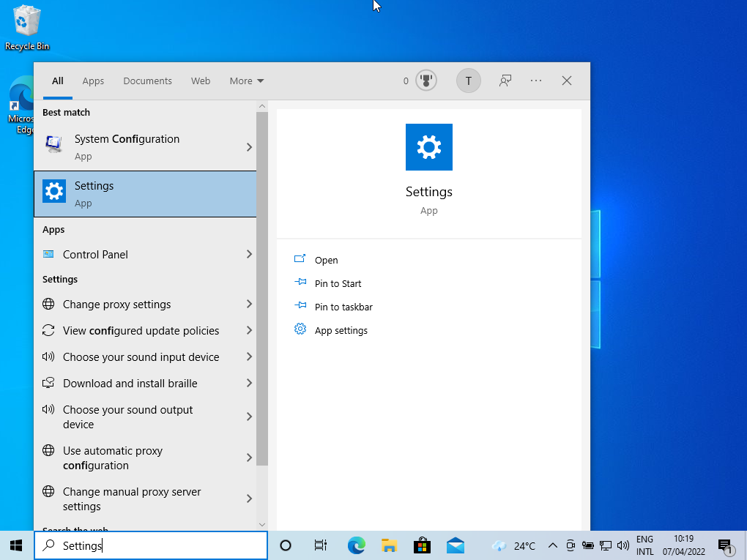Expand View configured update policies arrow

tap(249, 330)
